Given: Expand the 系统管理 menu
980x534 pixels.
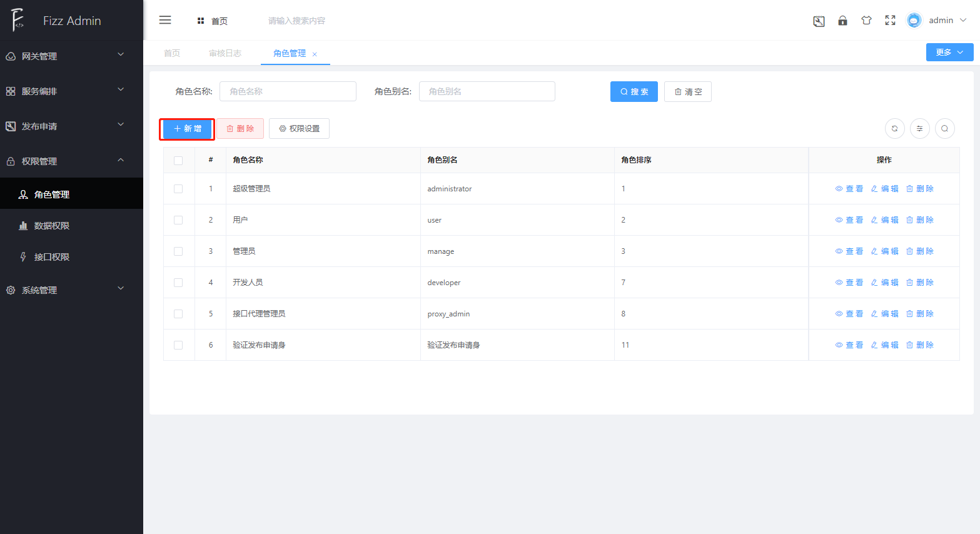Looking at the screenshot, I should pyautogui.click(x=71, y=290).
